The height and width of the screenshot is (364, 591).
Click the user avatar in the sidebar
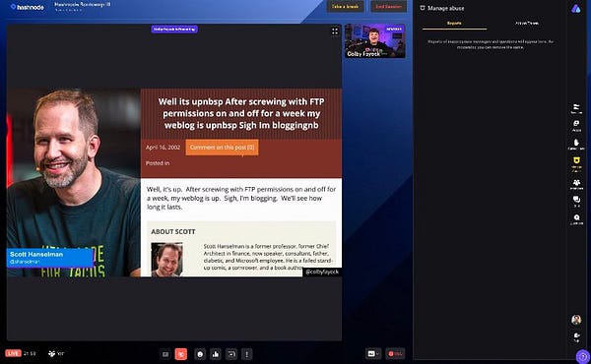(576, 320)
